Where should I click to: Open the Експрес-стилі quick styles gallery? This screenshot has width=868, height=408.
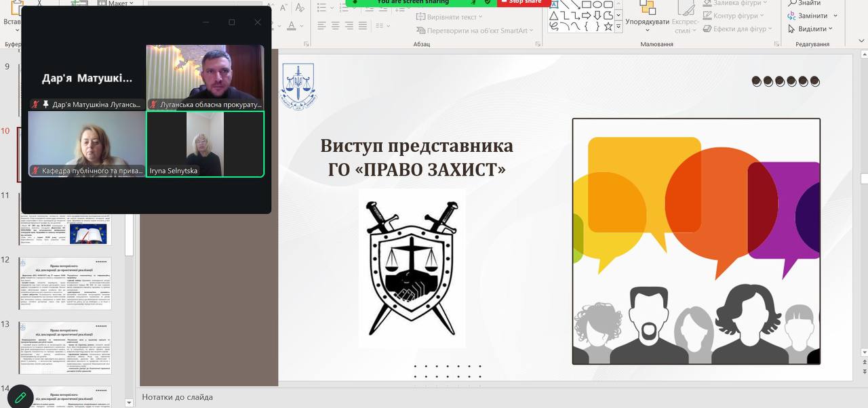pos(685,17)
